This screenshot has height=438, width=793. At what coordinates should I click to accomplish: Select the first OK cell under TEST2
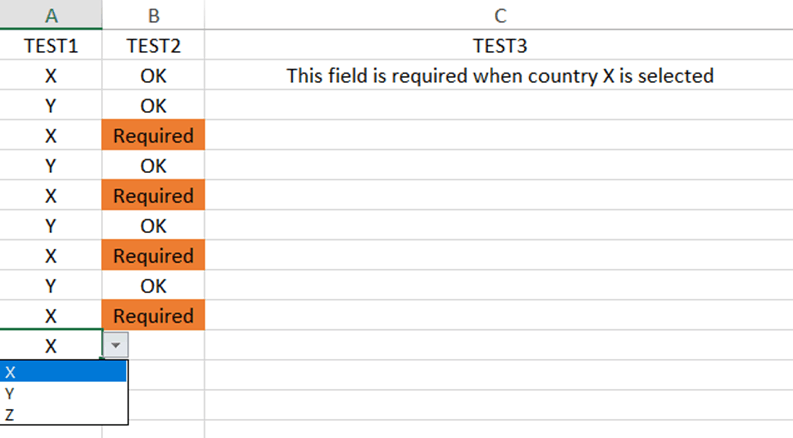pyautogui.click(x=153, y=75)
